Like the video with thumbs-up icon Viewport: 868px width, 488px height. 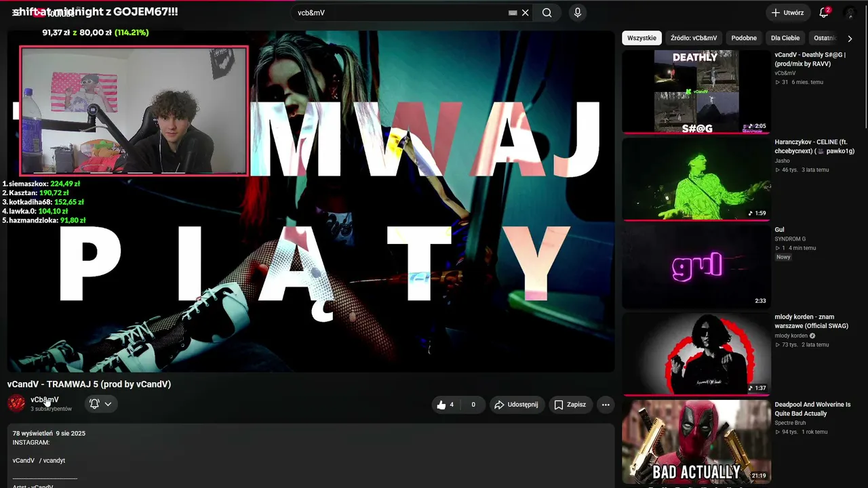446,405
